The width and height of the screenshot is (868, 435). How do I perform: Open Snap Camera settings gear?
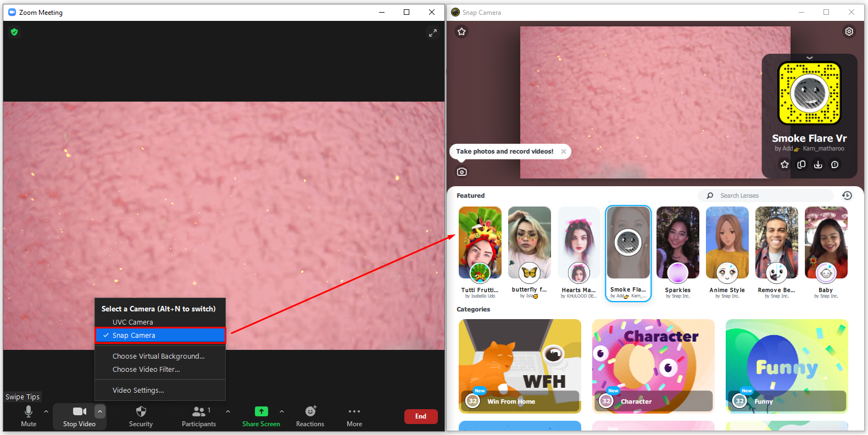coord(849,32)
